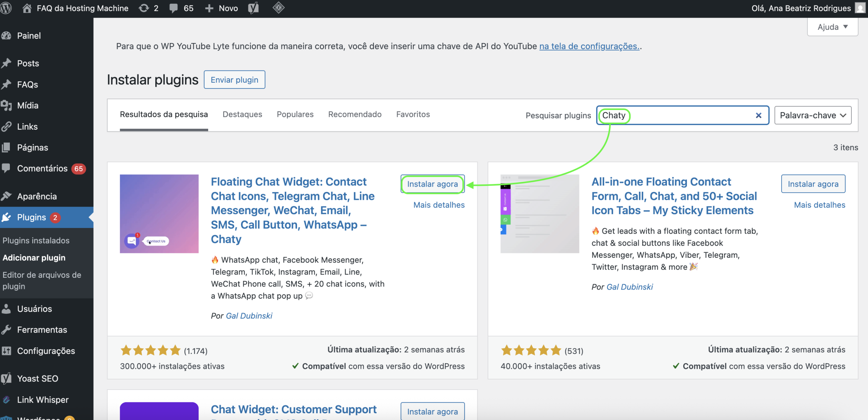Open Mais detalhes for Chaty plugin
868x420 pixels.
point(439,205)
